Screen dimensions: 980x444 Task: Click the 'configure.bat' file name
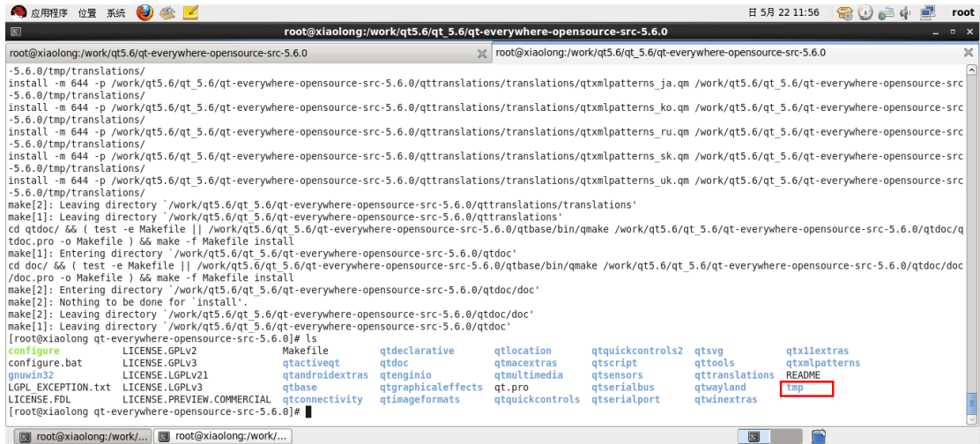[x=45, y=363]
